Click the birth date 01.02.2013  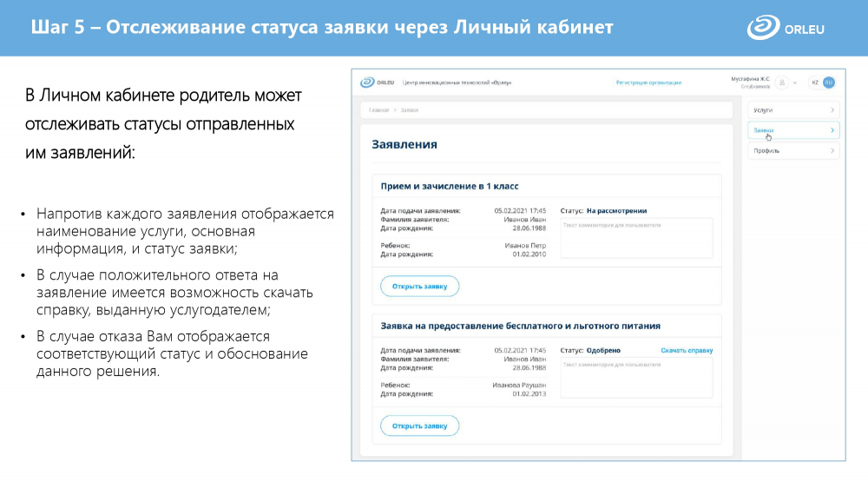pyautogui.click(x=529, y=394)
